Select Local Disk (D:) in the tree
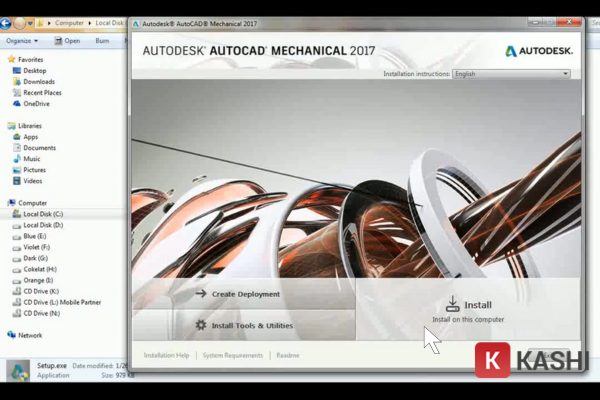The height and width of the screenshot is (400, 600). (43, 225)
